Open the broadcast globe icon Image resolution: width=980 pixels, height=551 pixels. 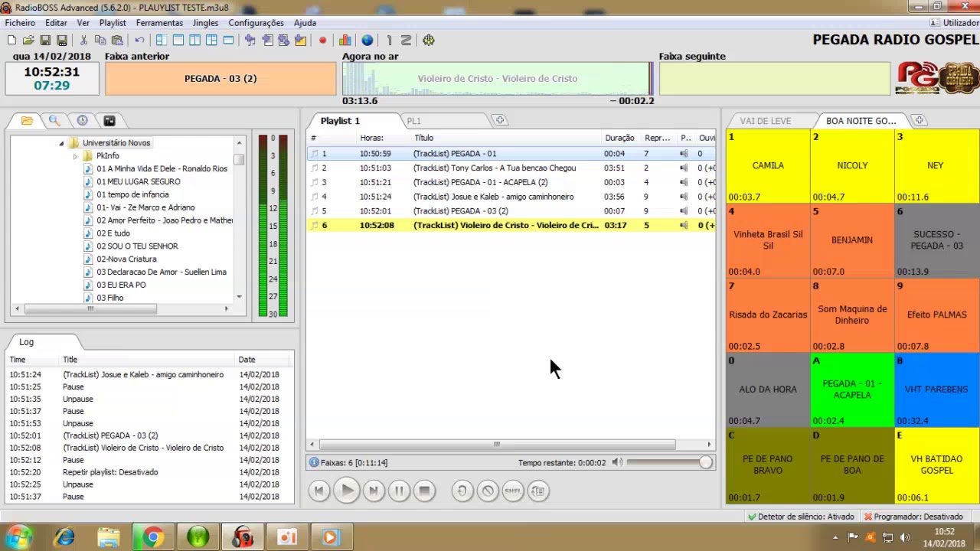tap(367, 41)
